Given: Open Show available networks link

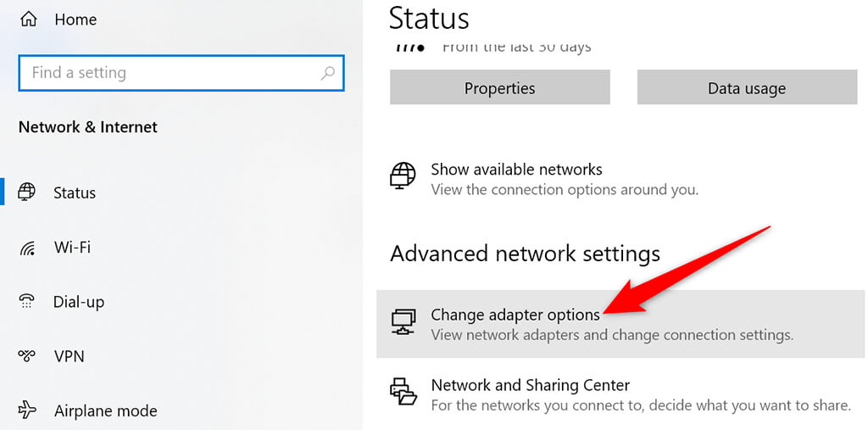Looking at the screenshot, I should click(x=516, y=169).
